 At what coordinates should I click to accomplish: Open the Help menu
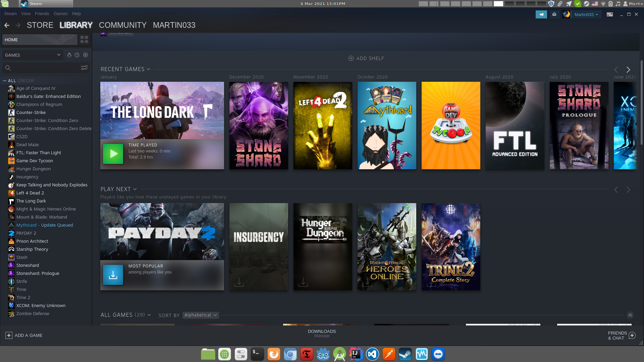tap(76, 14)
